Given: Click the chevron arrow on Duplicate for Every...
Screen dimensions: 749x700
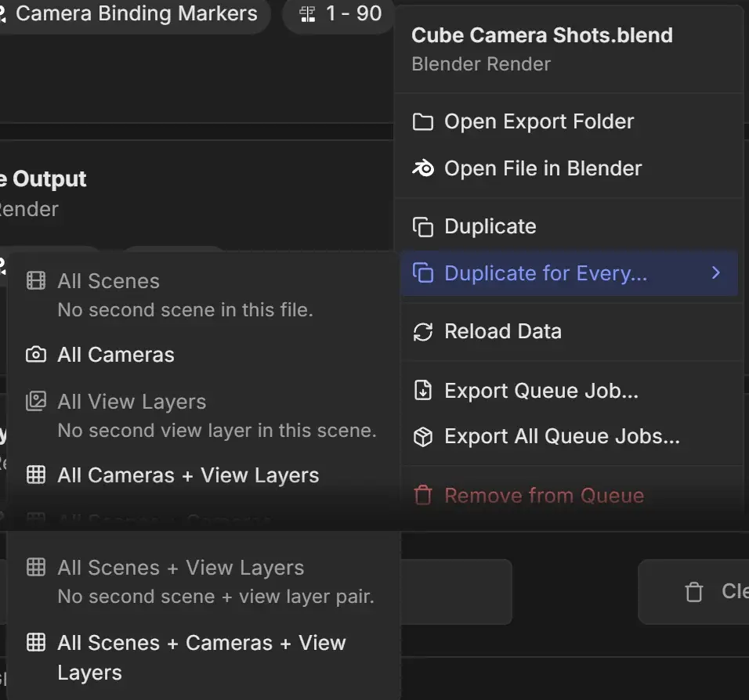Looking at the screenshot, I should point(715,273).
